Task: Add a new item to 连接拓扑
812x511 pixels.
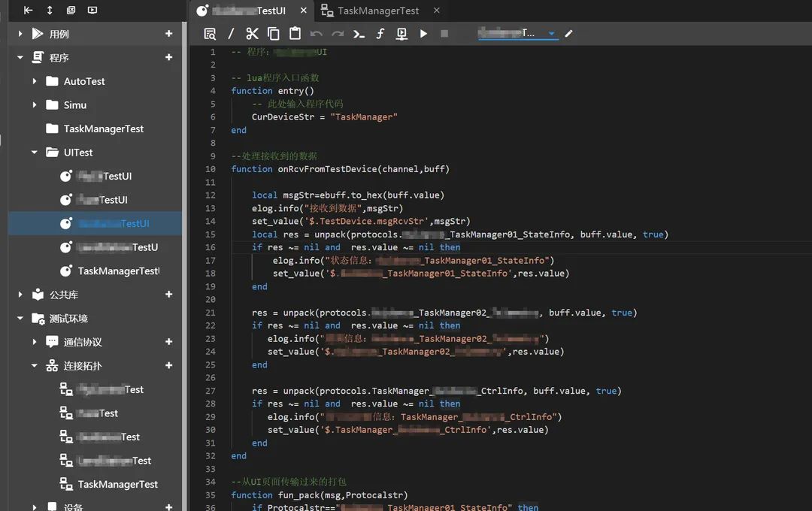Action: pos(169,365)
